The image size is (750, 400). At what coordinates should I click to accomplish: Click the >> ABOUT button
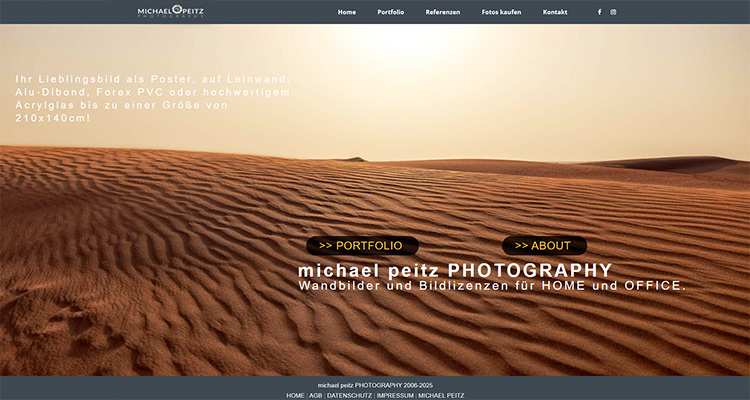click(544, 245)
